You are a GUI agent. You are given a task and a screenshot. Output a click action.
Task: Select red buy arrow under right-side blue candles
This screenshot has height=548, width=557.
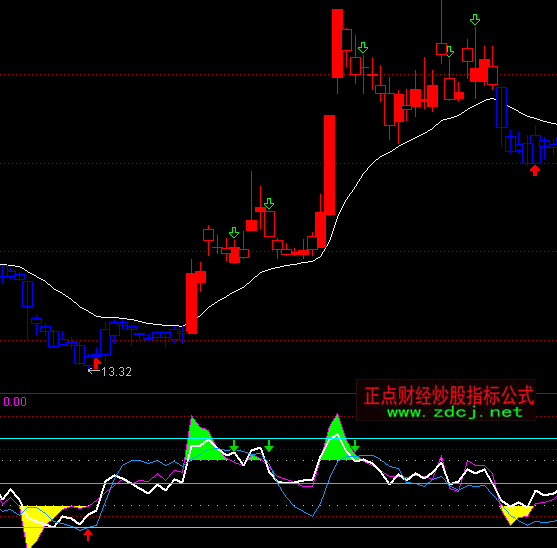pyautogui.click(x=535, y=170)
